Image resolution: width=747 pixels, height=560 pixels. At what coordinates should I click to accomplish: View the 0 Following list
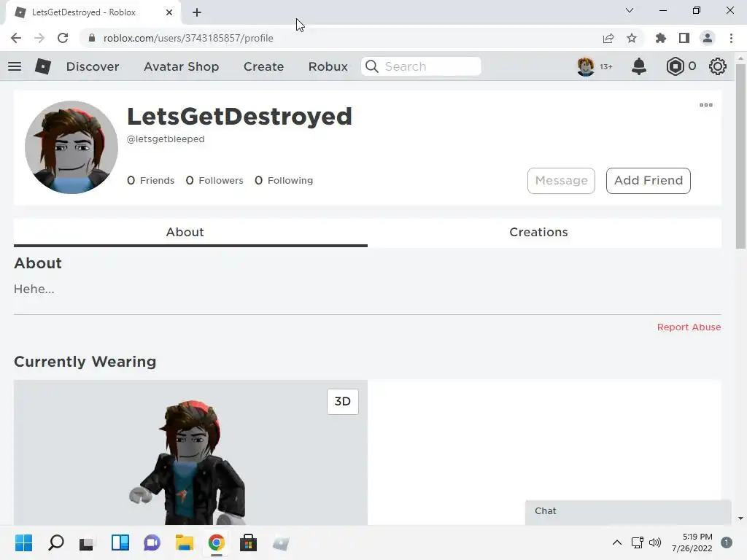[x=284, y=181]
